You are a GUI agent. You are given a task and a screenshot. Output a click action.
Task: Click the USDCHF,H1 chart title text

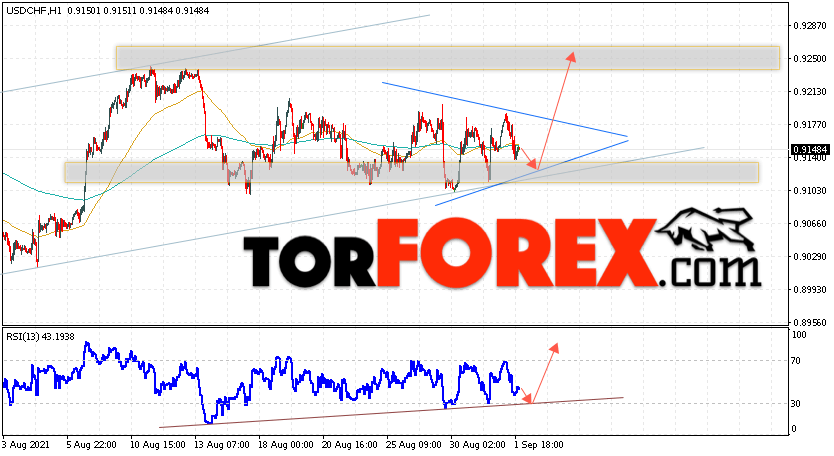point(34,11)
